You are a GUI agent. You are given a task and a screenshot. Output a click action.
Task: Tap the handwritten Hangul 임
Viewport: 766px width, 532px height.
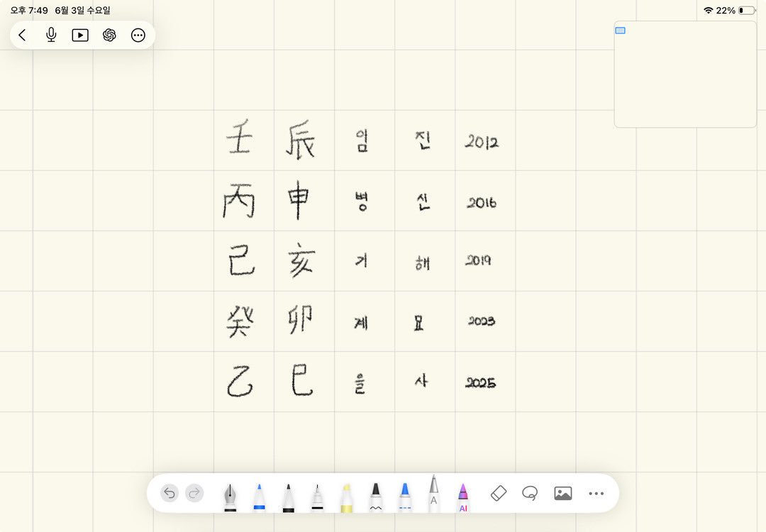click(x=362, y=140)
